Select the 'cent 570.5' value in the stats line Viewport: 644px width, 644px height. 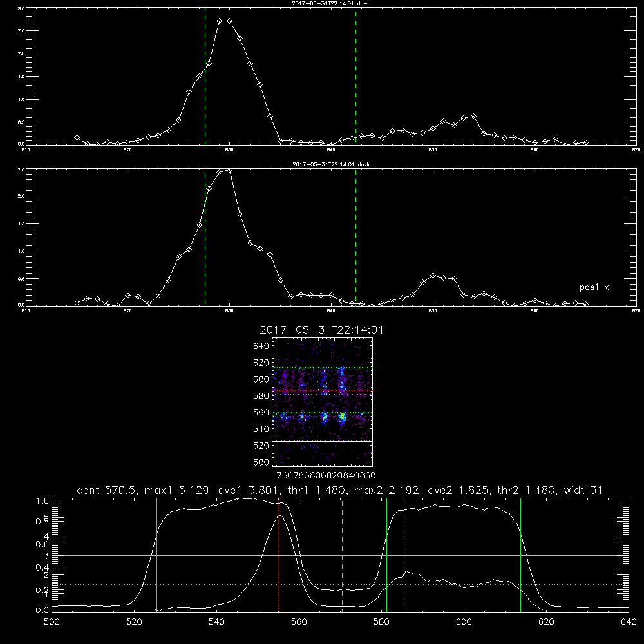[107, 490]
